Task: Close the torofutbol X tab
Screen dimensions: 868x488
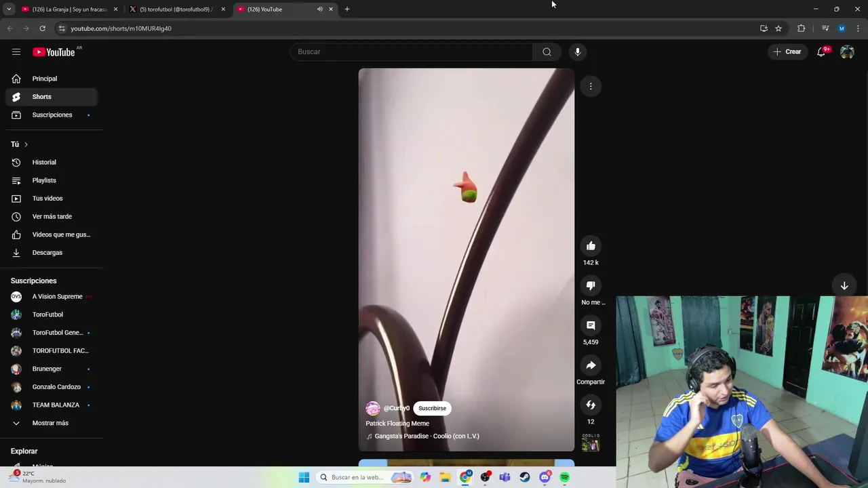Action: [x=223, y=9]
